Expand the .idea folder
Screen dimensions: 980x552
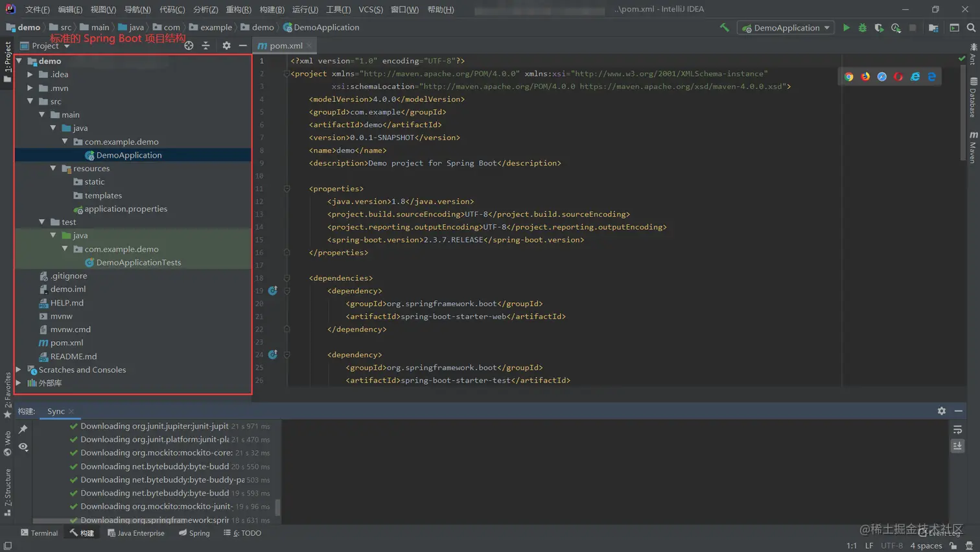click(x=30, y=75)
